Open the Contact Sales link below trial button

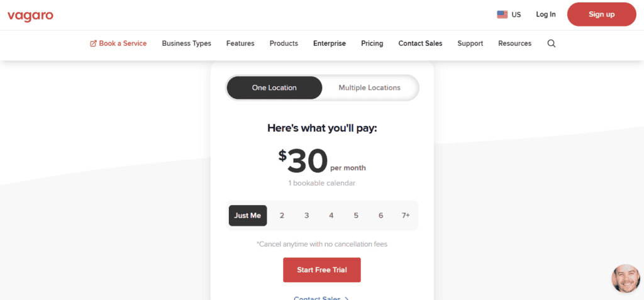321,297
